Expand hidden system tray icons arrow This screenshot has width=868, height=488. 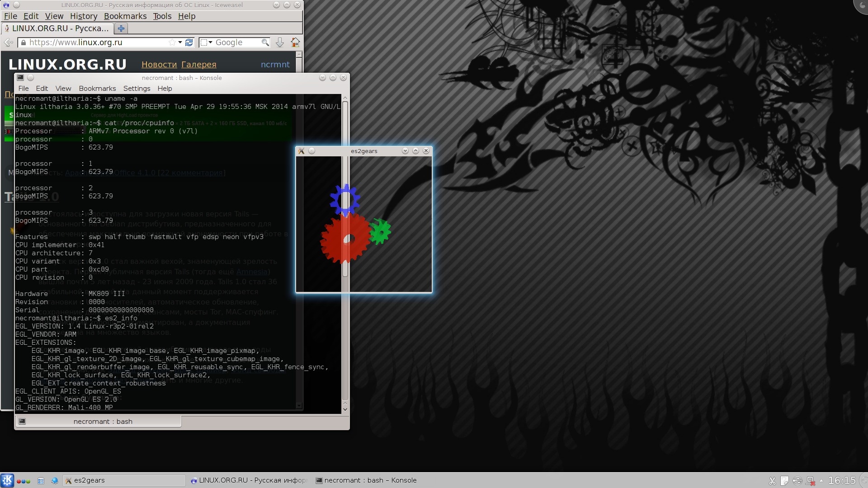pos(821,480)
